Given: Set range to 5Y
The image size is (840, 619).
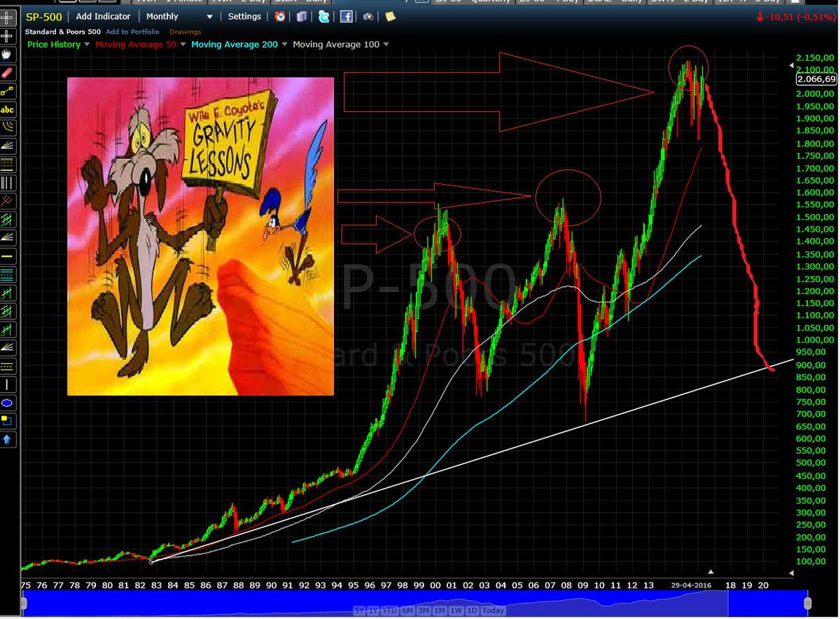Looking at the screenshot, I should pyautogui.click(x=359, y=611).
